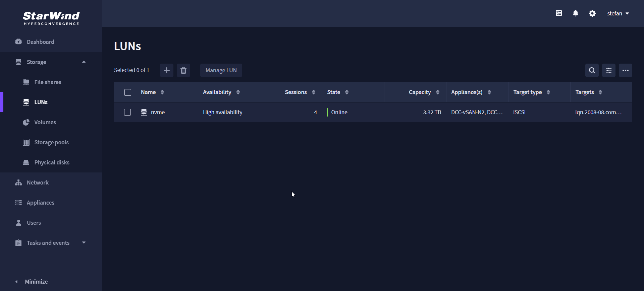This screenshot has height=291, width=644.
Task: Click the Appliances server icon
Action: click(x=18, y=203)
